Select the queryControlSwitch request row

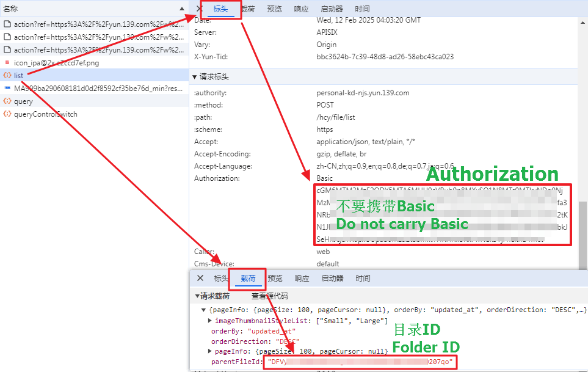(x=46, y=114)
